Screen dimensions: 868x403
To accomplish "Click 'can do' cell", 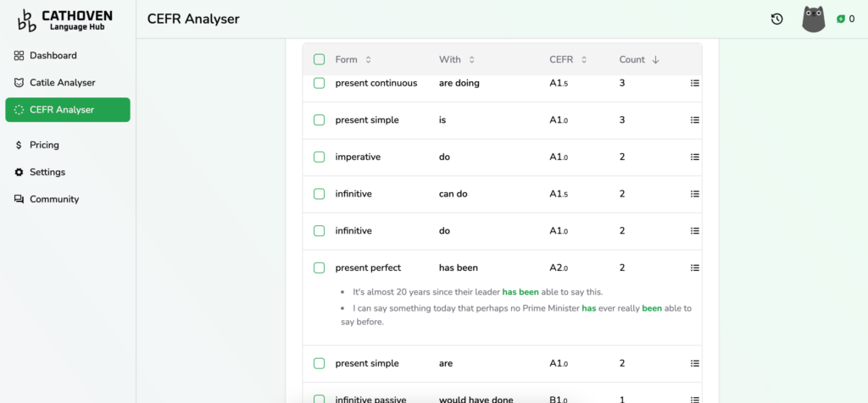I will 453,194.
